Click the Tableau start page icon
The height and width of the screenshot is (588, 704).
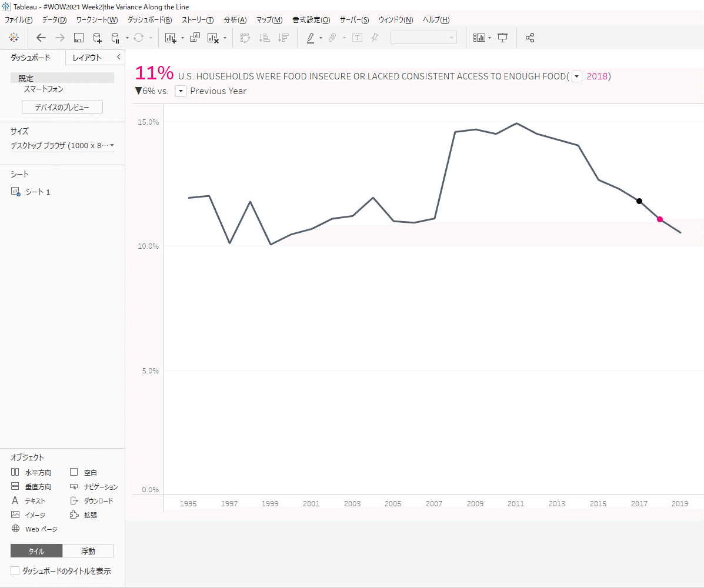tap(14, 38)
